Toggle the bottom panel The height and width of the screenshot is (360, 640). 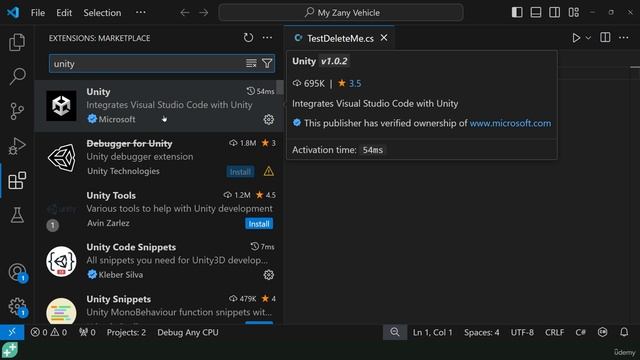click(x=536, y=13)
